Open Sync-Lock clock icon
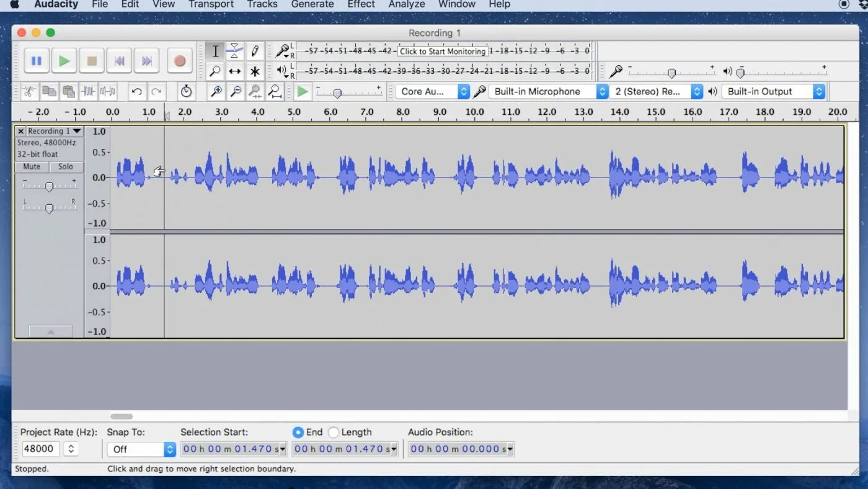This screenshot has width=868, height=489. click(x=186, y=92)
